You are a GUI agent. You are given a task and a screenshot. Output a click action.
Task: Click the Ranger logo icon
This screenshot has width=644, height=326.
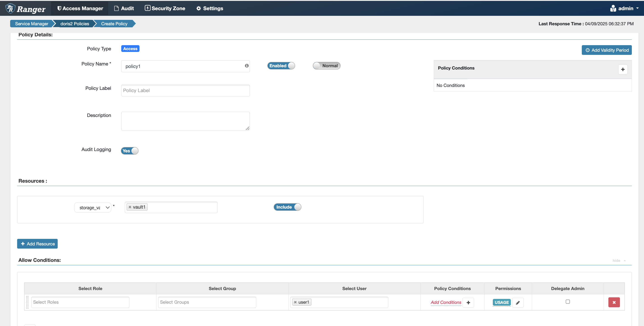[11, 8]
